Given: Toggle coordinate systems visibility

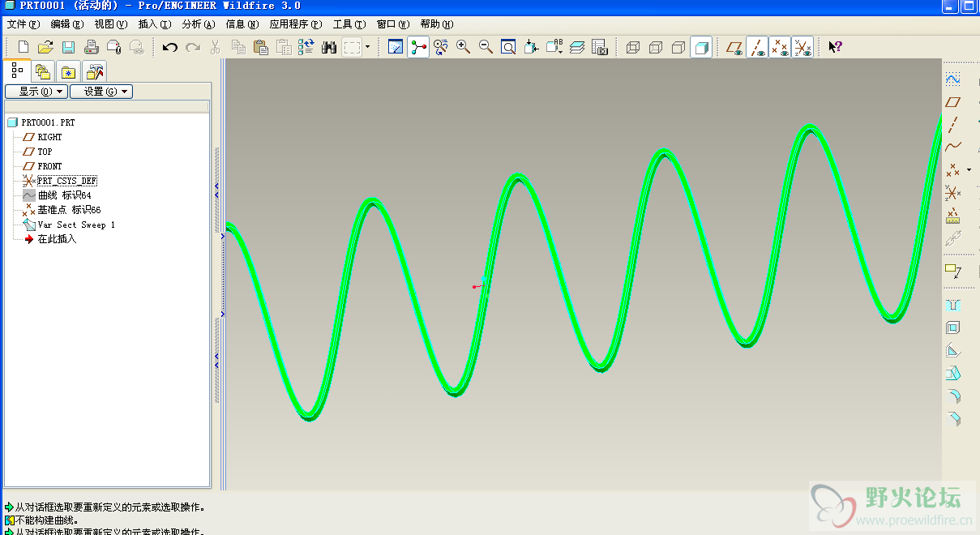Looking at the screenshot, I should (x=802, y=47).
